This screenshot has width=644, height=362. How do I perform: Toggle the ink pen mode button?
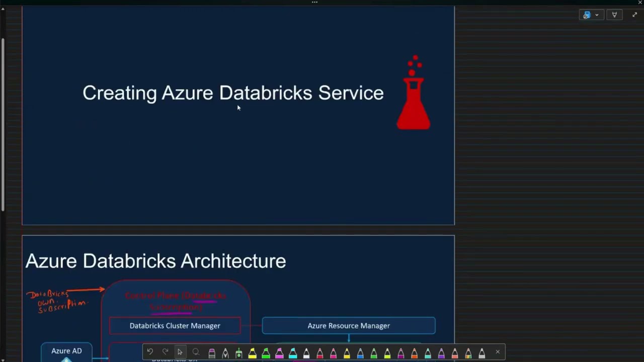[x=614, y=15]
